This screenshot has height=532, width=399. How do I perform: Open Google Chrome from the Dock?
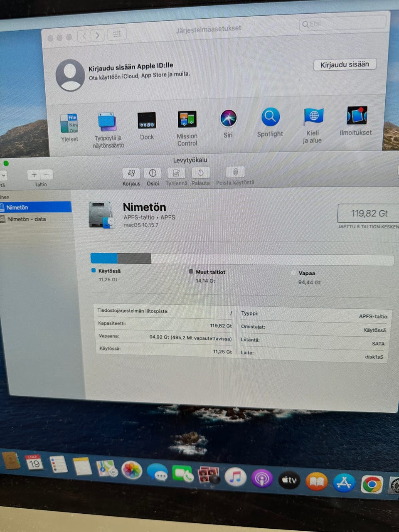pyautogui.click(x=372, y=484)
